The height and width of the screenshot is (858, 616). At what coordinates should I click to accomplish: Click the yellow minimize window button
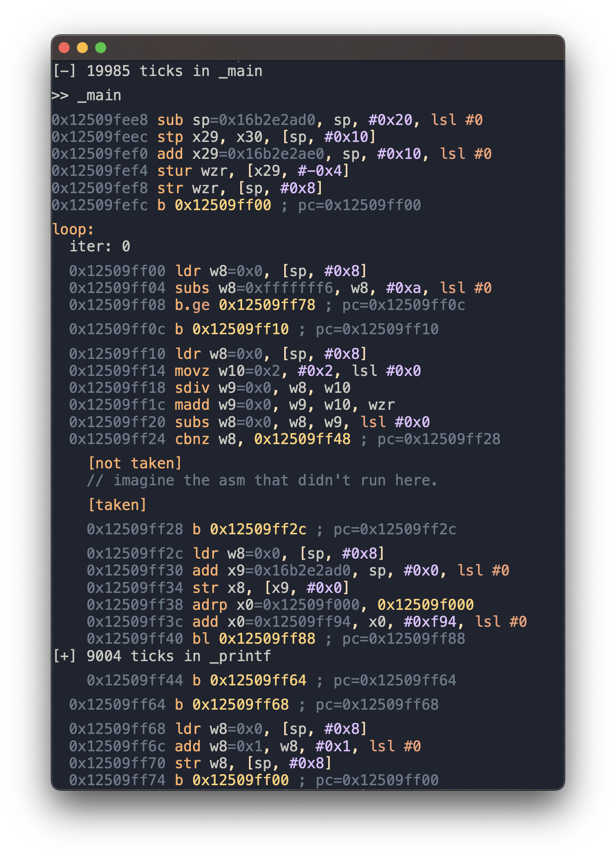[82, 48]
